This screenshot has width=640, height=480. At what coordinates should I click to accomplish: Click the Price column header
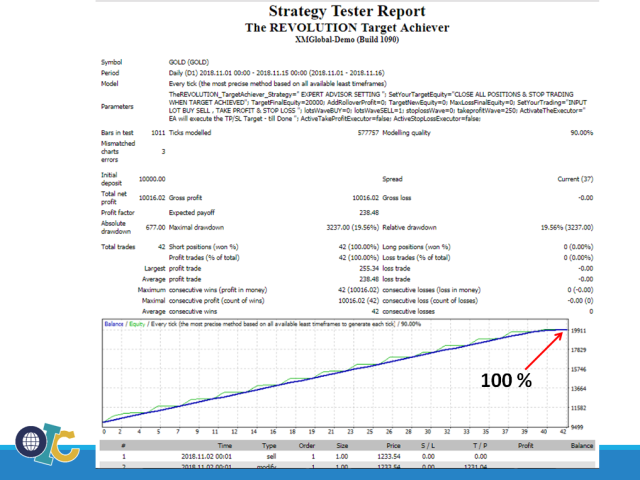pyautogui.click(x=393, y=445)
